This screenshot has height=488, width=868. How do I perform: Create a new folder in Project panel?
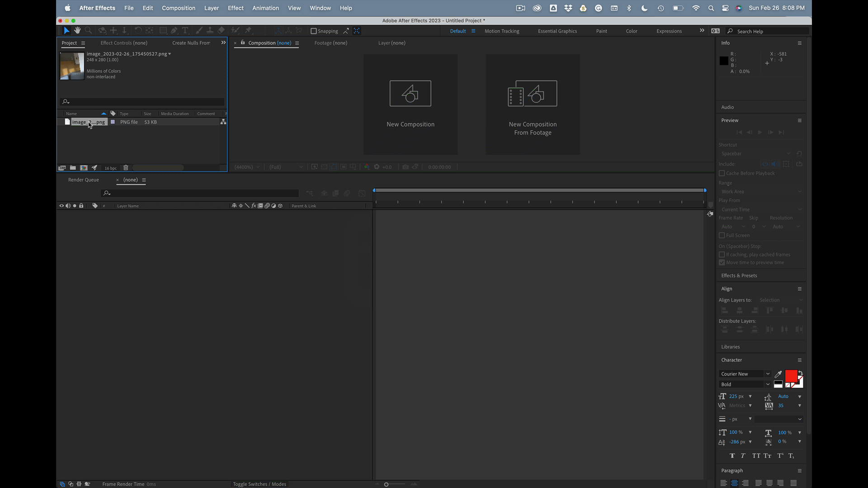click(x=73, y=168)
